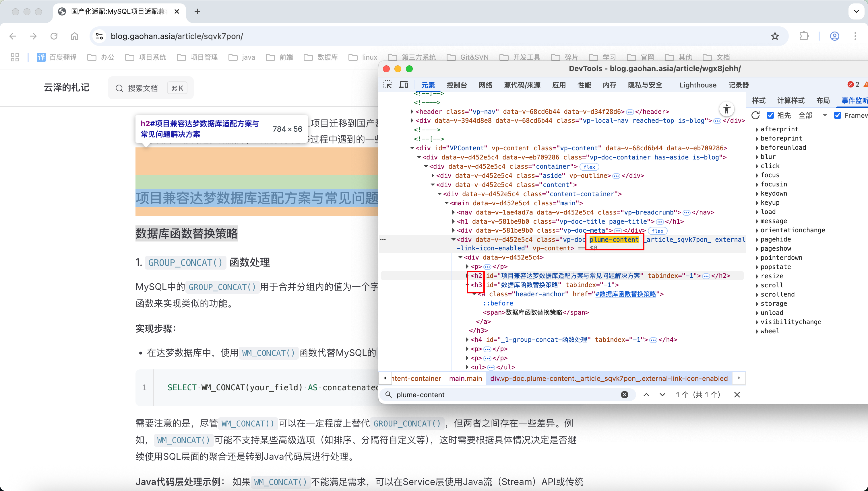Screen dimensions: 868x491
Task: Switch to 源代码/来源 tab
Action: pyautogui.click(x=522, y=85)
